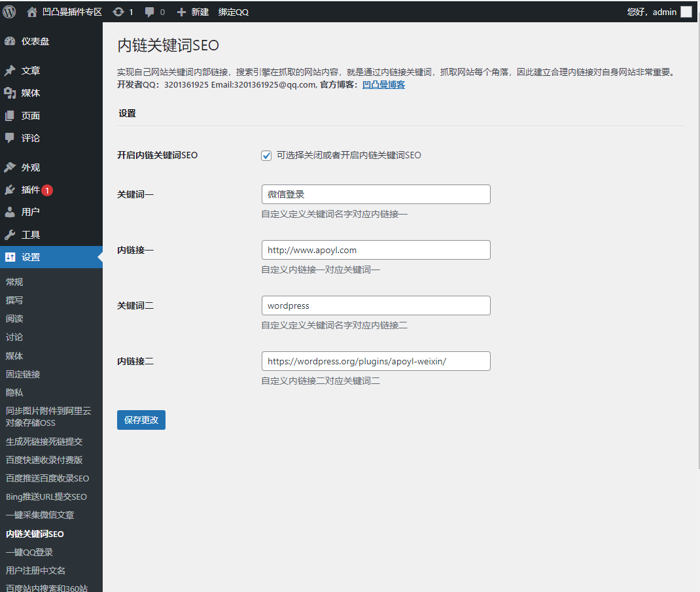
Task: Click the 页面 menu label
Action: tap(31, 116)
